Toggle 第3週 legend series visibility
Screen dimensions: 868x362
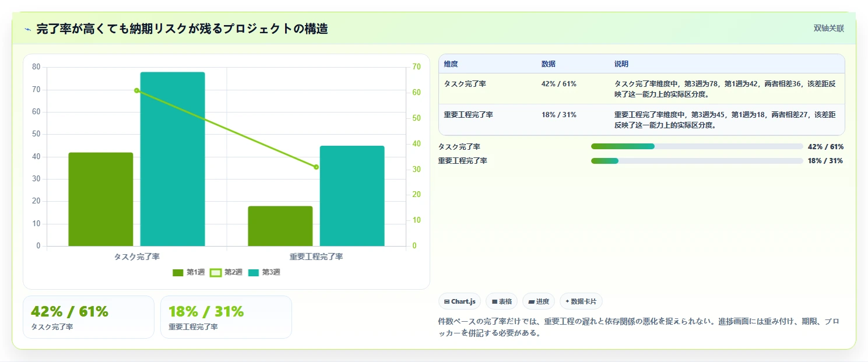(264, 272)
